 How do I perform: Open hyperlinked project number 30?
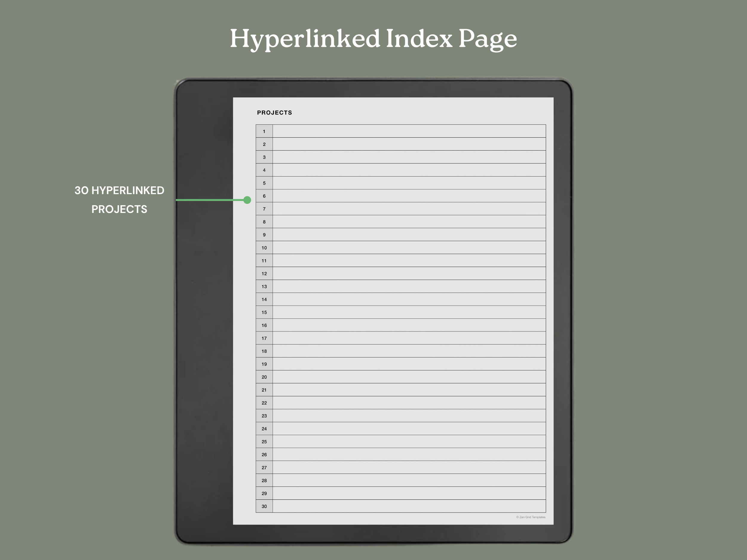(264, 506)
